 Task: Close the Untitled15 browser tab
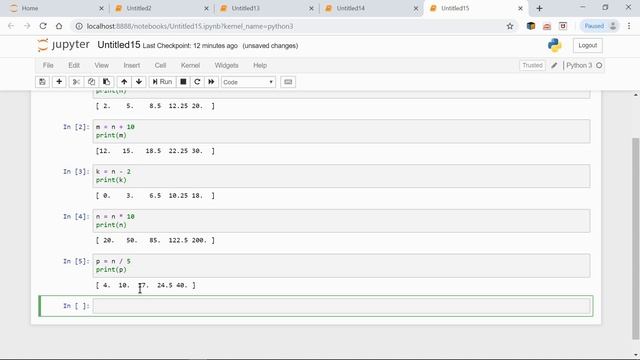pos(520,8)
